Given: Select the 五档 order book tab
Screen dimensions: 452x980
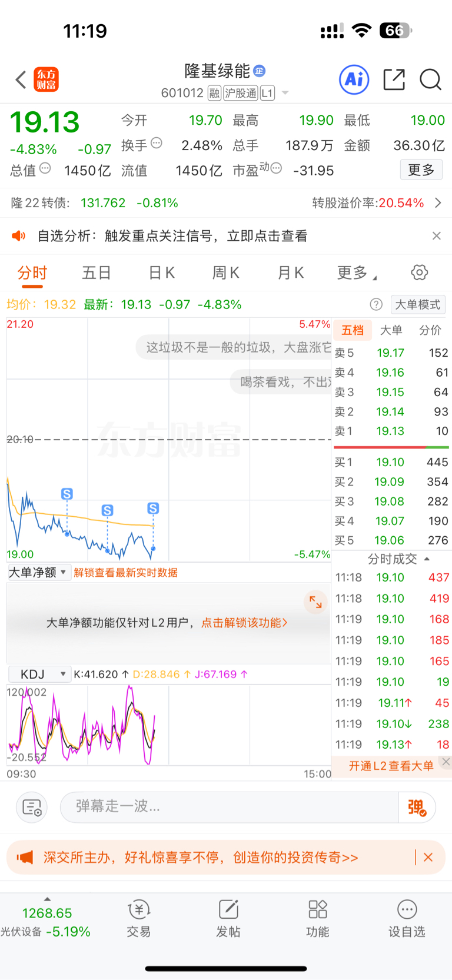Looking at the screenshot, I should click(353, 330).
